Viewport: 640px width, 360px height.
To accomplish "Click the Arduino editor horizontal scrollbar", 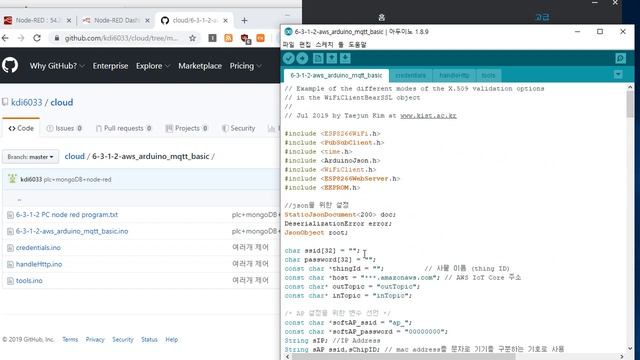I will pyautogui.click(x=404, y=357).
